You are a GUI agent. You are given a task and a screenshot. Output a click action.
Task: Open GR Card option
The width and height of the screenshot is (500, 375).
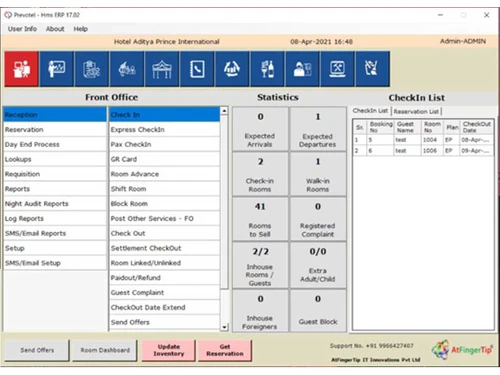pos(164,159)
